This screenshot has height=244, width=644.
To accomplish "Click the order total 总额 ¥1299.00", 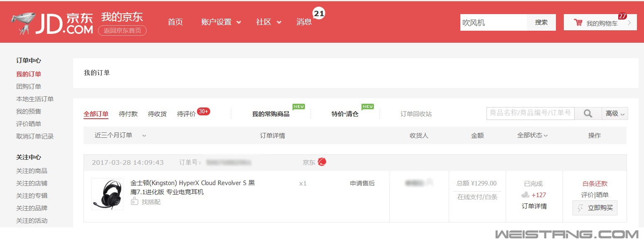I will point(477,183).
